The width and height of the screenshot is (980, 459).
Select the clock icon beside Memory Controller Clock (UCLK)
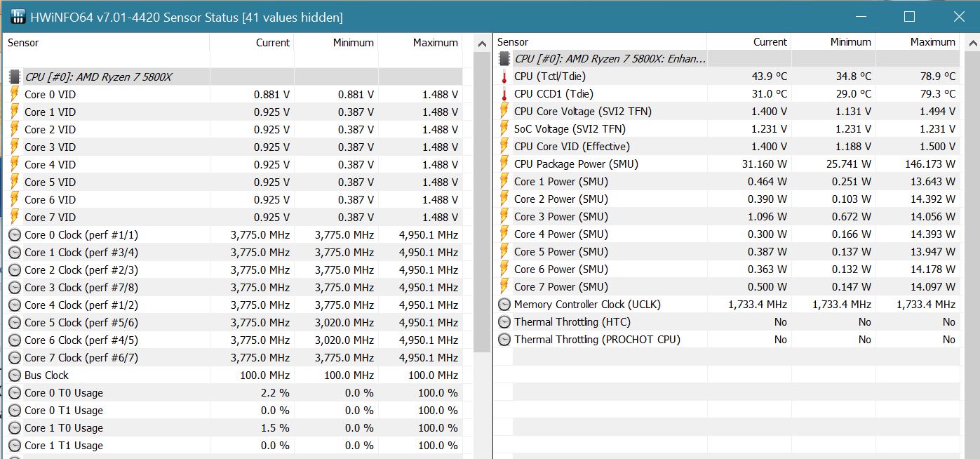tap(504, 304)
